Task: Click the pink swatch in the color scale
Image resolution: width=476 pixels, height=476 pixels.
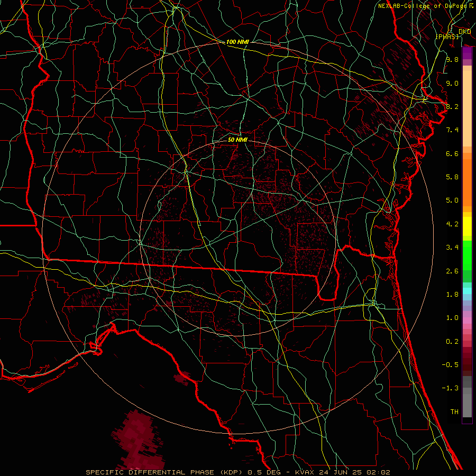Action: pos(467,320)
